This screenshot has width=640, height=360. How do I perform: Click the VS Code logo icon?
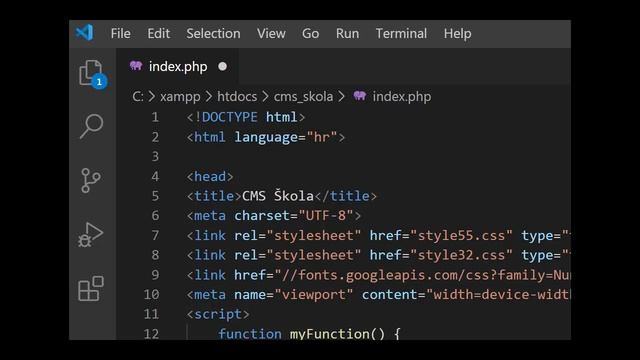(84, 33)
